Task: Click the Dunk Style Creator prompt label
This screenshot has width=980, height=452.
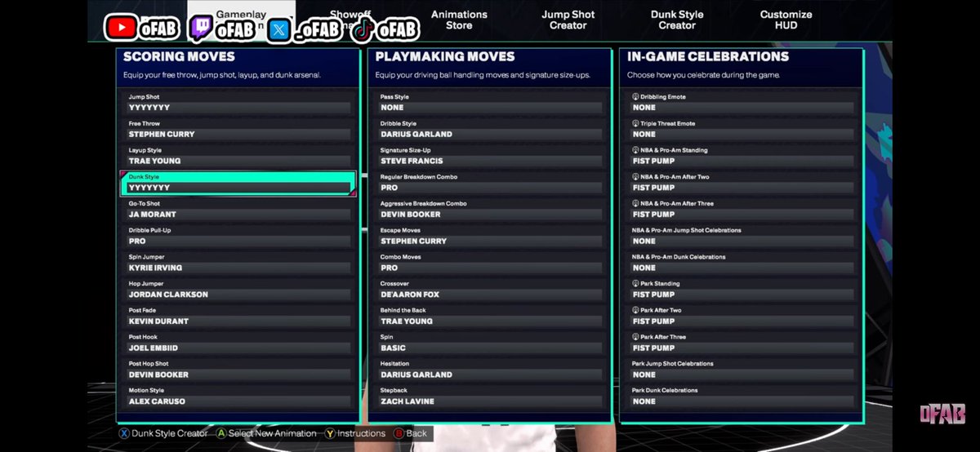Action: point(170,433)
